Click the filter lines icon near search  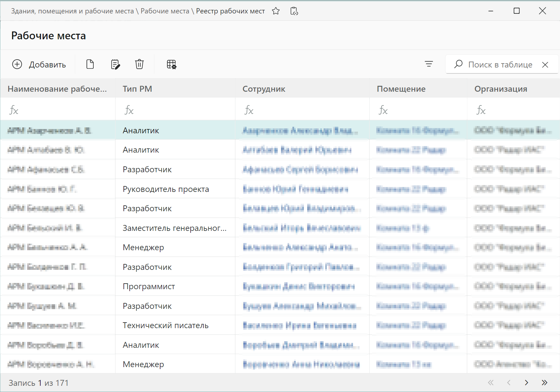[429, 64]
